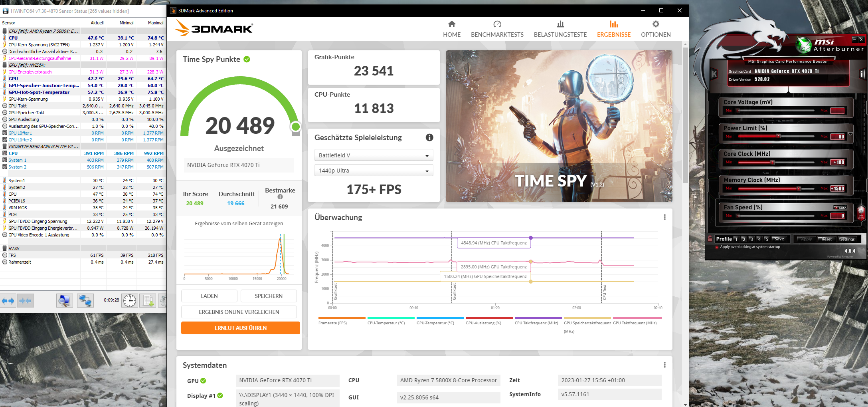Click the Afterburner Reset button
The width and height of the screenshot is (868, 407).
[x=826, y=239]
